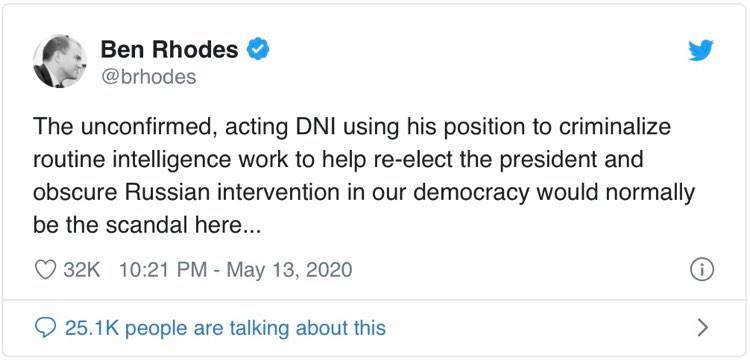Click the reply speech bubble icon
The width and height of the screenshot is (750, 361).
pos(46,328)
